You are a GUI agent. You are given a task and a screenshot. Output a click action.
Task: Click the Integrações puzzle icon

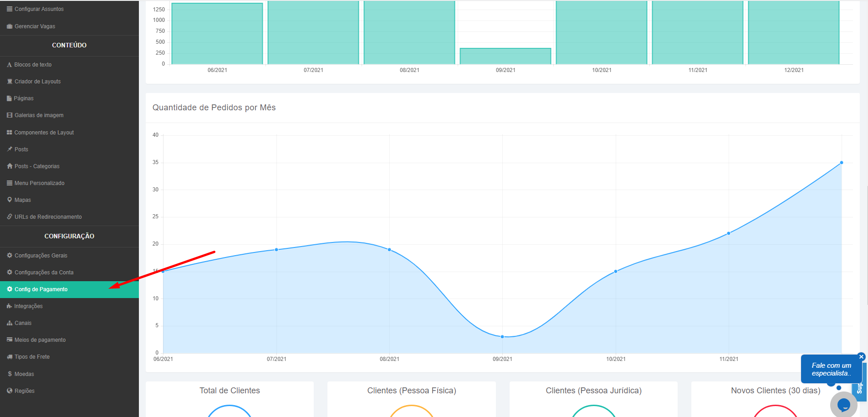click(x=10, y=306)
